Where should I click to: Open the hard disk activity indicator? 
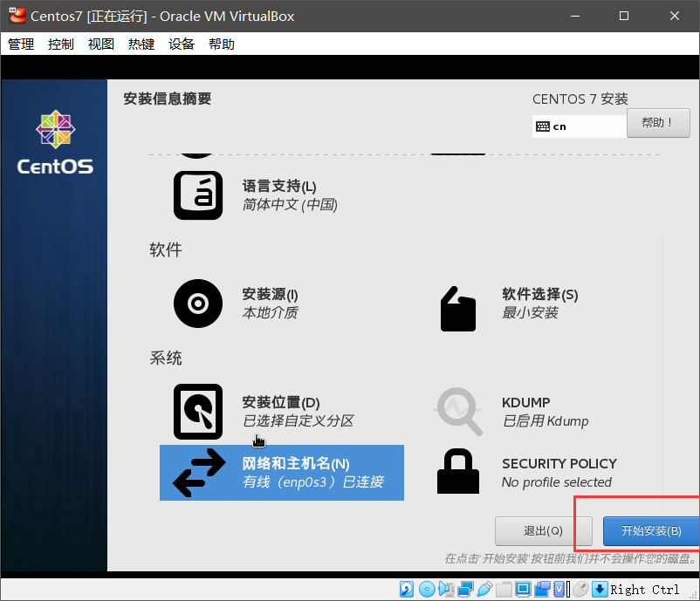(406, 589)
